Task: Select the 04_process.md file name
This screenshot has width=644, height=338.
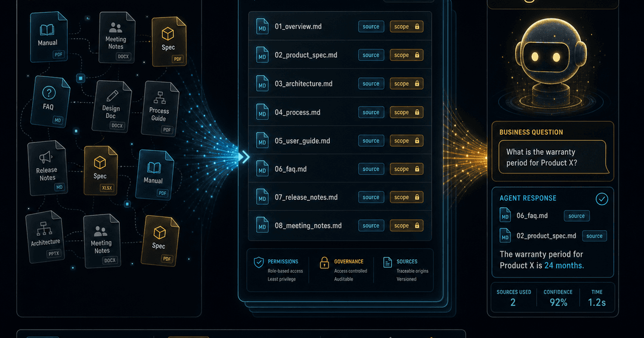Action: (x=298, y=112)
